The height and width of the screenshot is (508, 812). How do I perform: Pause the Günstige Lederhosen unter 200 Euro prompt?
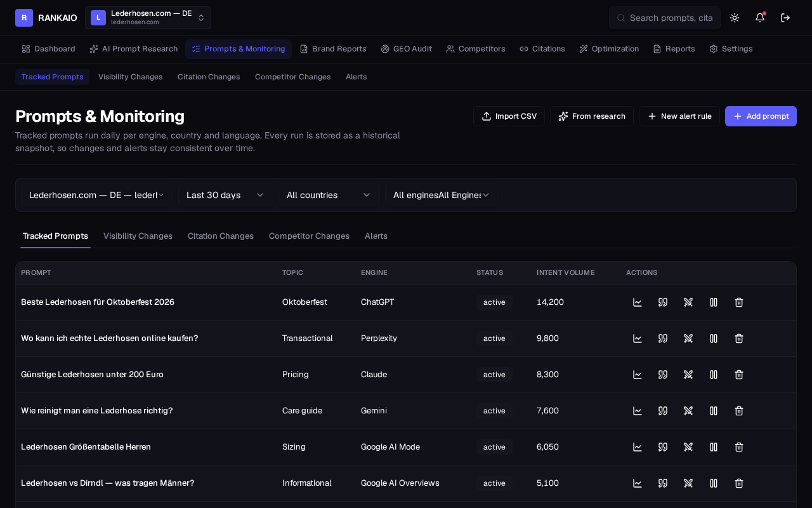(x=714, y=375)
